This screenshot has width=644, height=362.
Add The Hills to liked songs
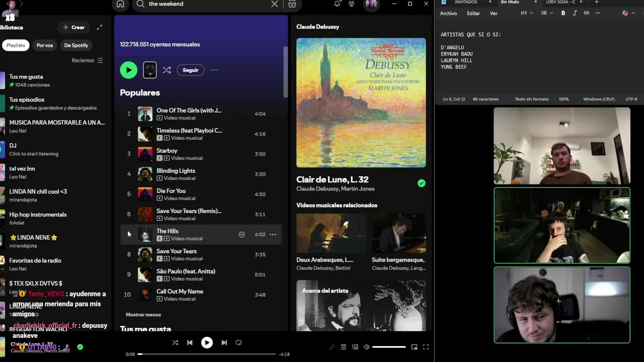coord(242,234)
